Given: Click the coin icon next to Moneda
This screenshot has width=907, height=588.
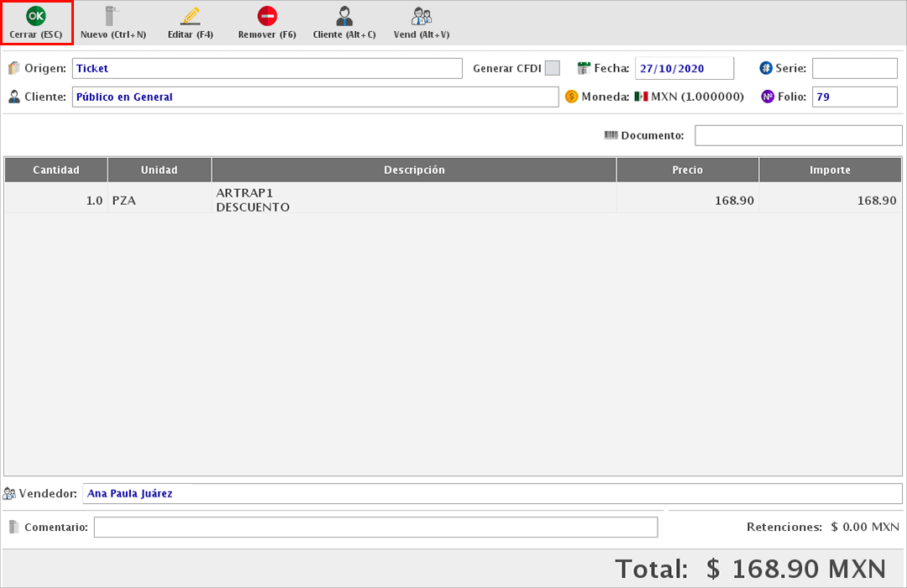Looking at the screenshot, I should [572, 97].
